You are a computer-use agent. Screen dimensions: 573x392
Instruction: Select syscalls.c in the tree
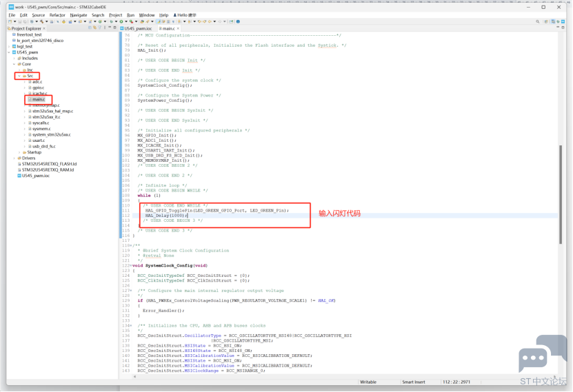[x=41, y=123]
